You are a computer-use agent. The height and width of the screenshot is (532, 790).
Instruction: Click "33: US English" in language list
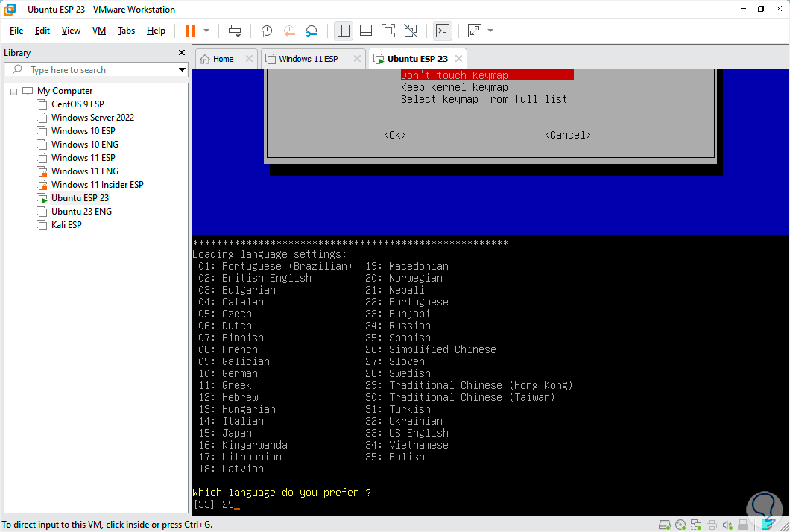(x=407, y=433)
